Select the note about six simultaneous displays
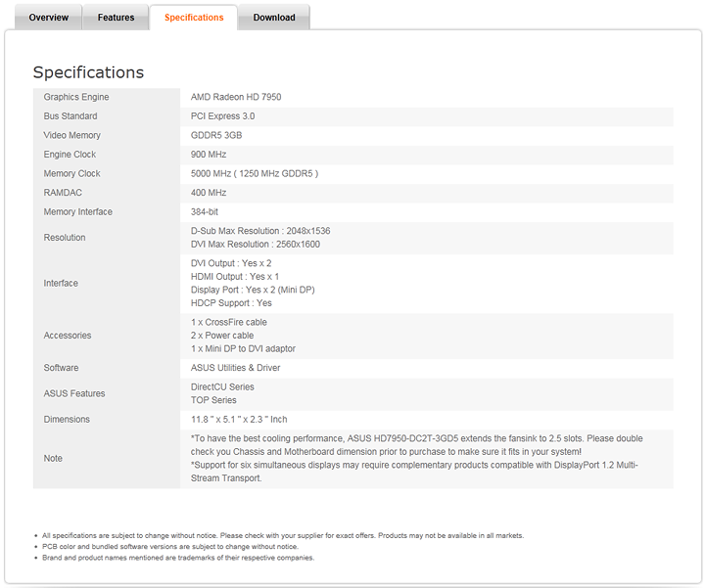 tap(414, 472)
